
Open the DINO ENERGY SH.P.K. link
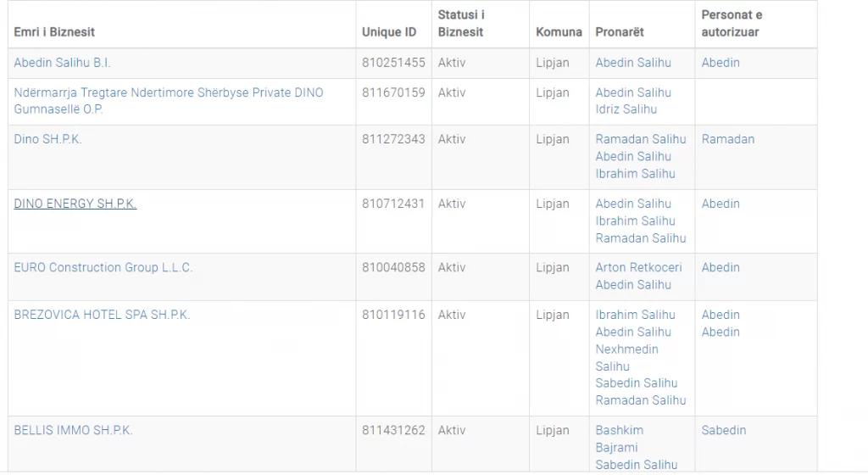click(75, 204)
